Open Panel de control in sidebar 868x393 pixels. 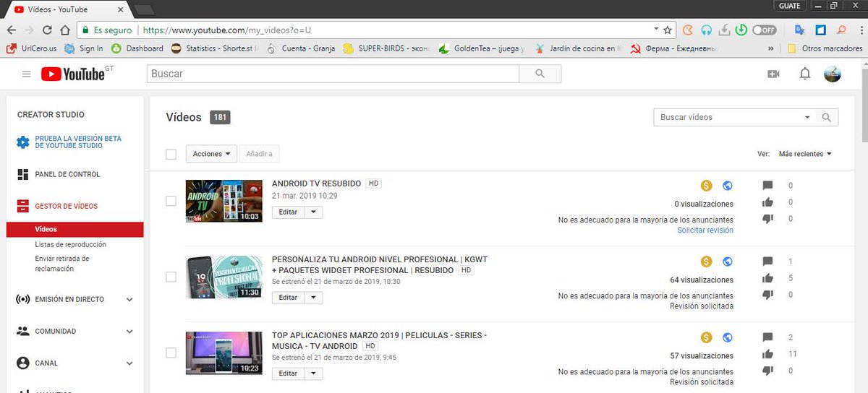pos(67,174)
